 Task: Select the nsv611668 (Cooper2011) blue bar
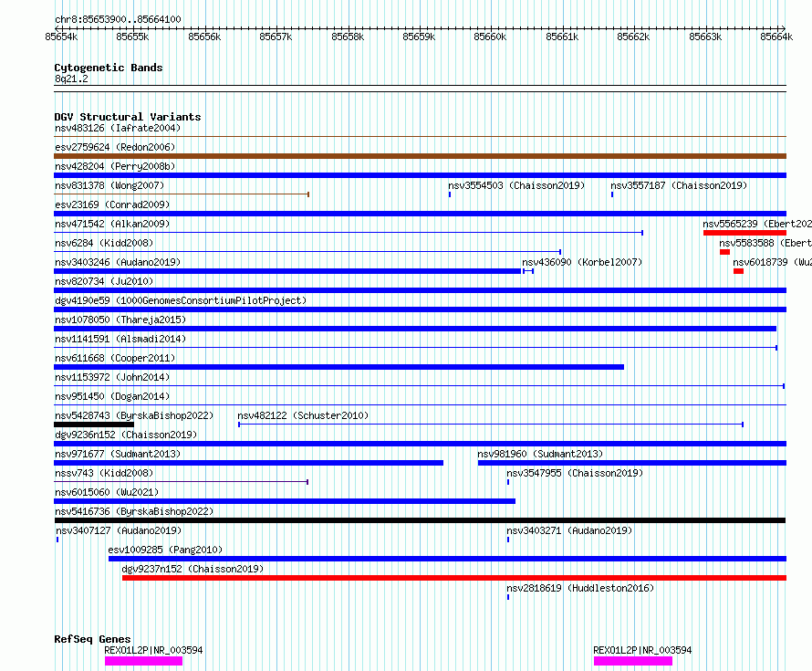pos(338,367)
